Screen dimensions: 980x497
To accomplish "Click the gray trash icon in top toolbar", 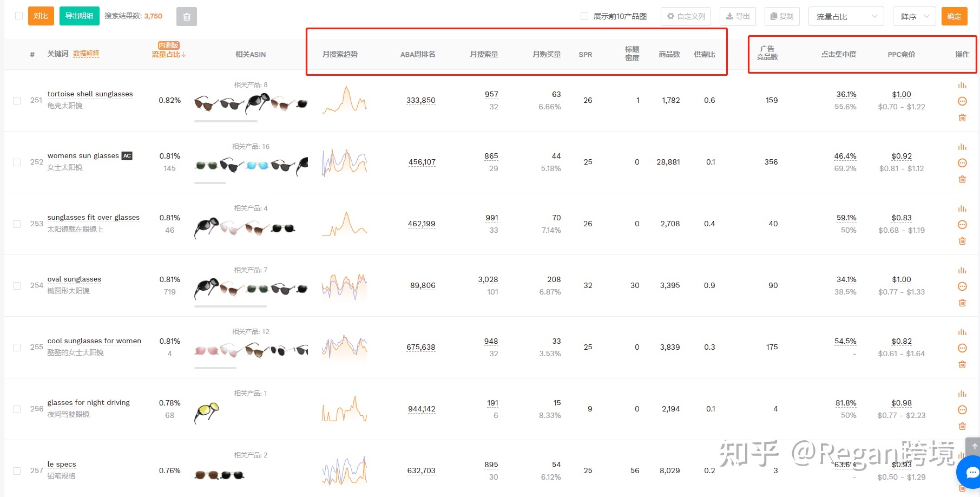I will click(x=186, y=17).
